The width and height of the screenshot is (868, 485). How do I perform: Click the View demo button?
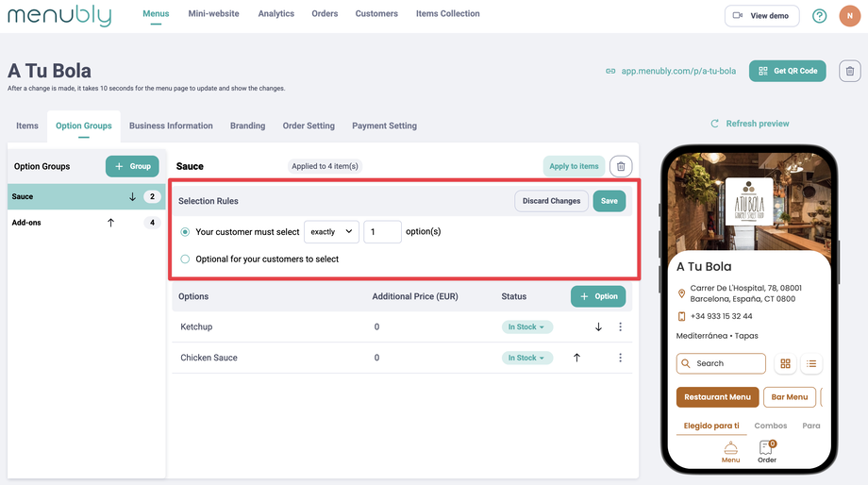[761, 16]
